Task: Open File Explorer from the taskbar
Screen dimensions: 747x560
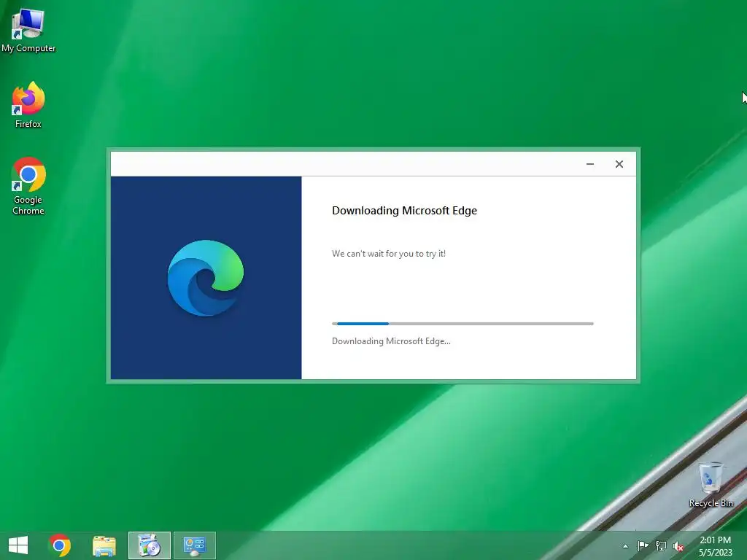Action: tap(104, 545)
